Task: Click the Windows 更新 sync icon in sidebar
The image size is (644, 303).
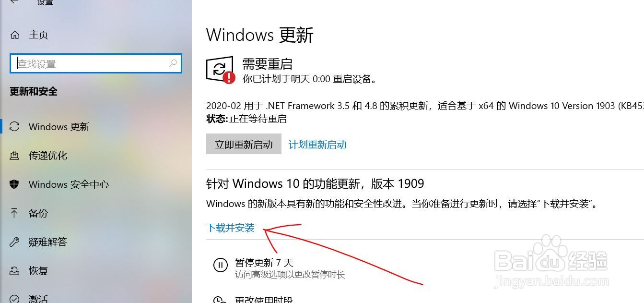Action: (15, 127)
